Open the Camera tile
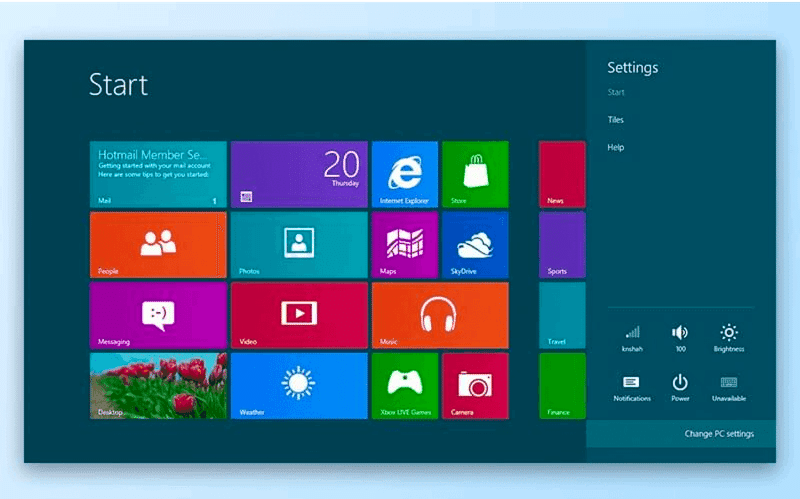The height and width of the screenshot is (499, 800). [x=475, y=386]
